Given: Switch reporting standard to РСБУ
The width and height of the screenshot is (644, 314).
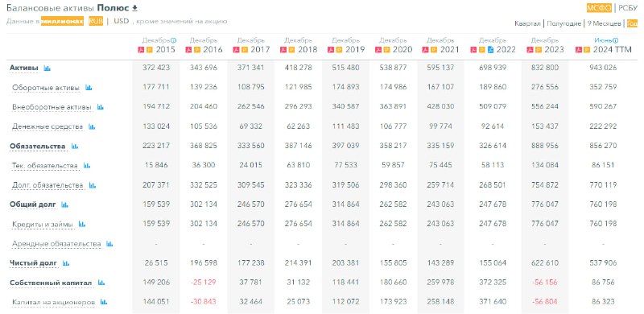Looking at the screenshot, I should pos(628,8).
